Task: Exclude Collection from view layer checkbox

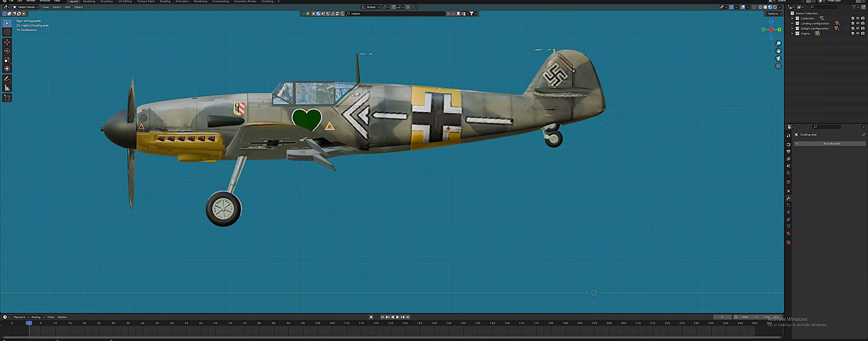Action: tap(853, 18)
